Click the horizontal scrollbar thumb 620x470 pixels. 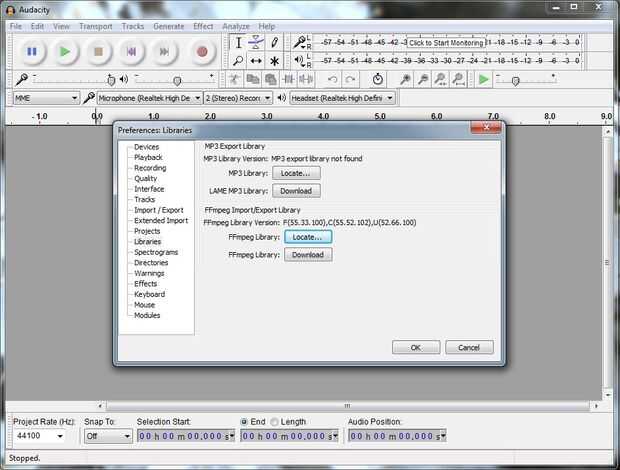[x=348, y=406]
